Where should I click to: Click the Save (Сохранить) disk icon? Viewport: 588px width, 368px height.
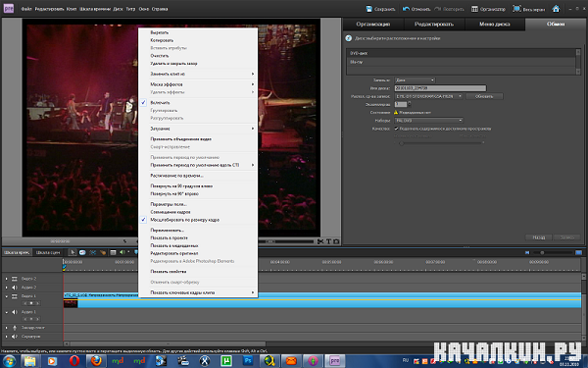point(369,9)
